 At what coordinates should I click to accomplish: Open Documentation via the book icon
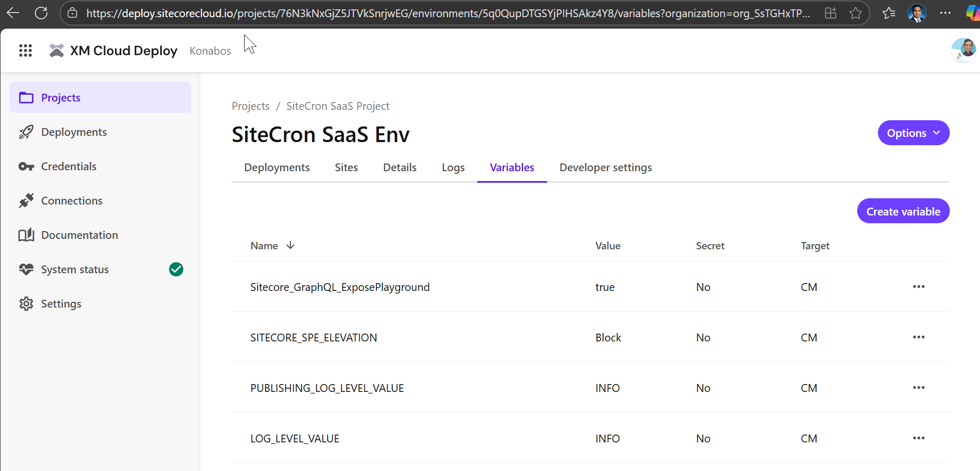26,235
